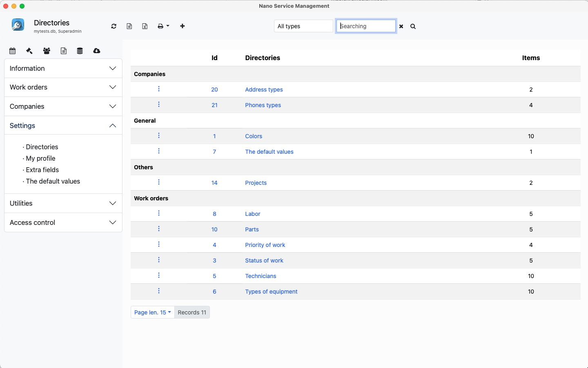Open row menu for Labor
Screen dimensions: 588x368
point(159,213)
